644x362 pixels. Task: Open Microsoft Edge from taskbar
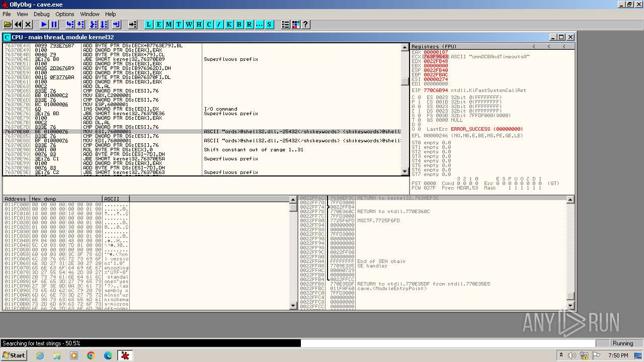coord(108,355)
